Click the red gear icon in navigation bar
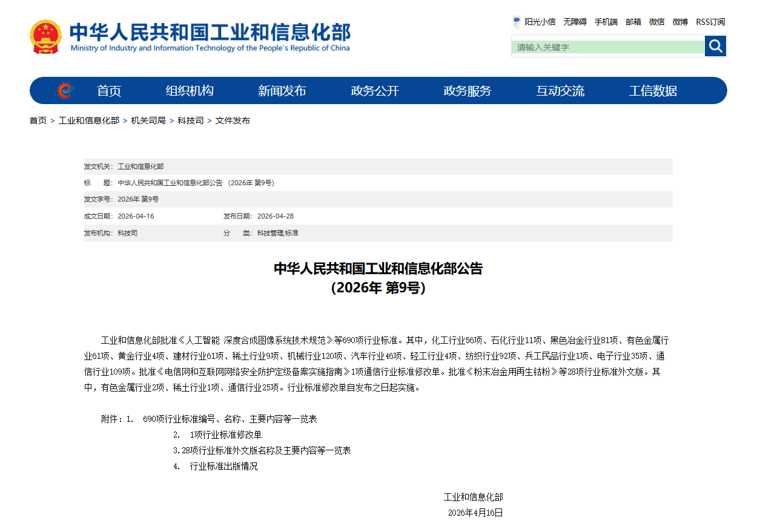This screenshot has width=760, height=532. click(x=65, y=91)
